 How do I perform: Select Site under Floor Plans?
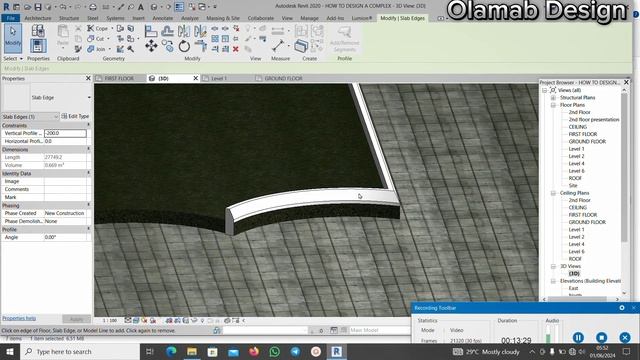point(573,186)
